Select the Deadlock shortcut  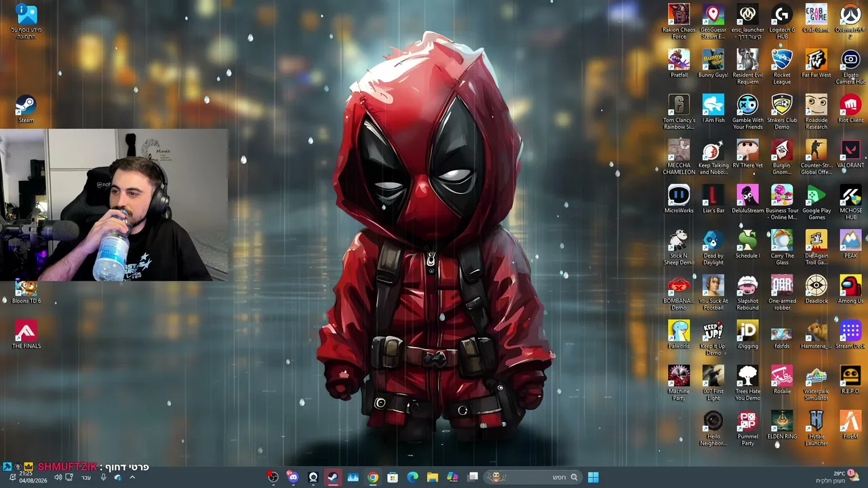[x=816, y=290]
